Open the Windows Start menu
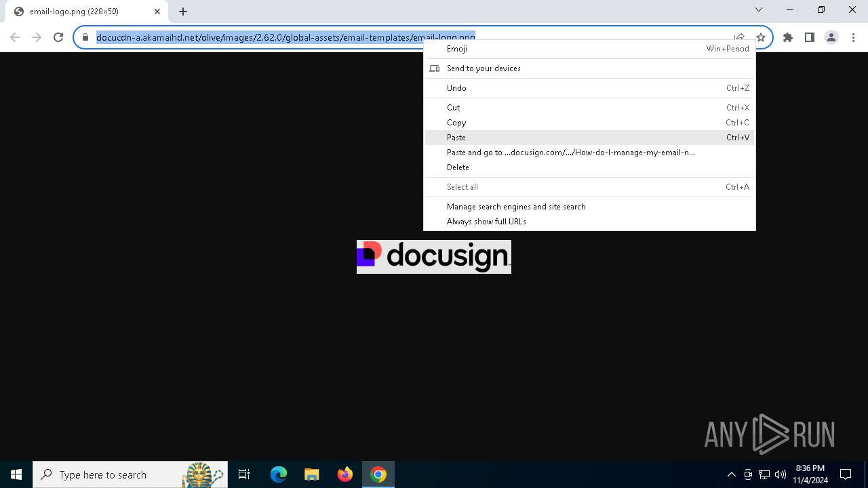The width and height of the screenshot is (868, 488). click(16, 474)
